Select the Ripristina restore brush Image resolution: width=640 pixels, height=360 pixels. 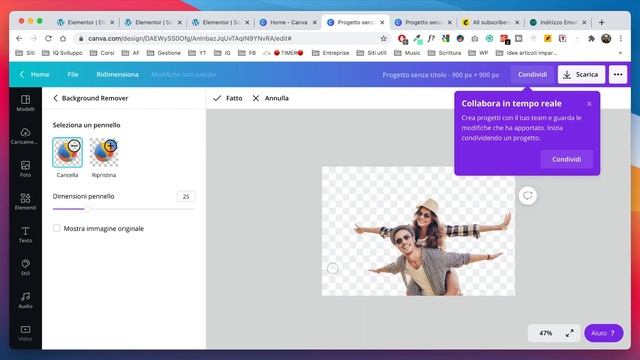click(x=104, y=153)
